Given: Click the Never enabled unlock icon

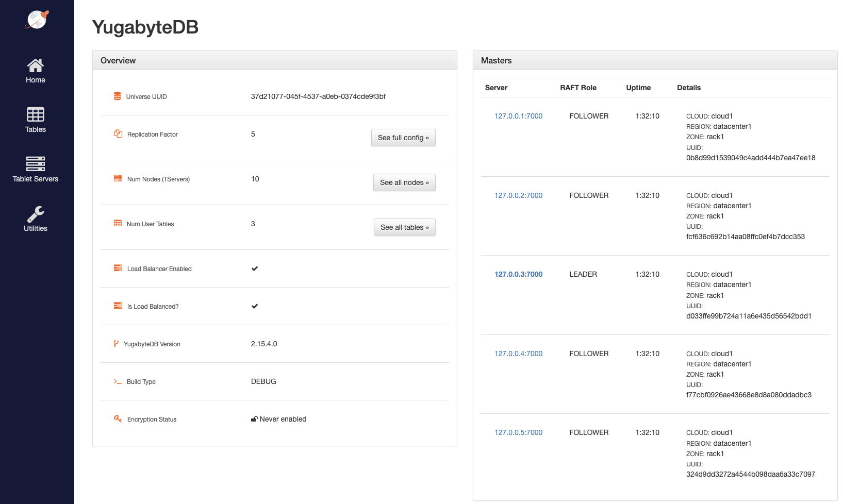Looking at the screenshot, I should click(254, 419).
